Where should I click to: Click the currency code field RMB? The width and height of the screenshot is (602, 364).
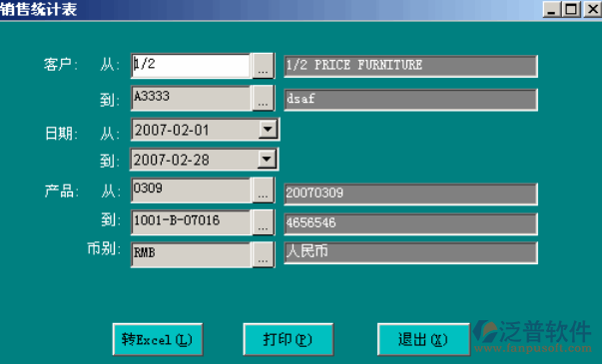pyautogui.click(x=192, y=254)
